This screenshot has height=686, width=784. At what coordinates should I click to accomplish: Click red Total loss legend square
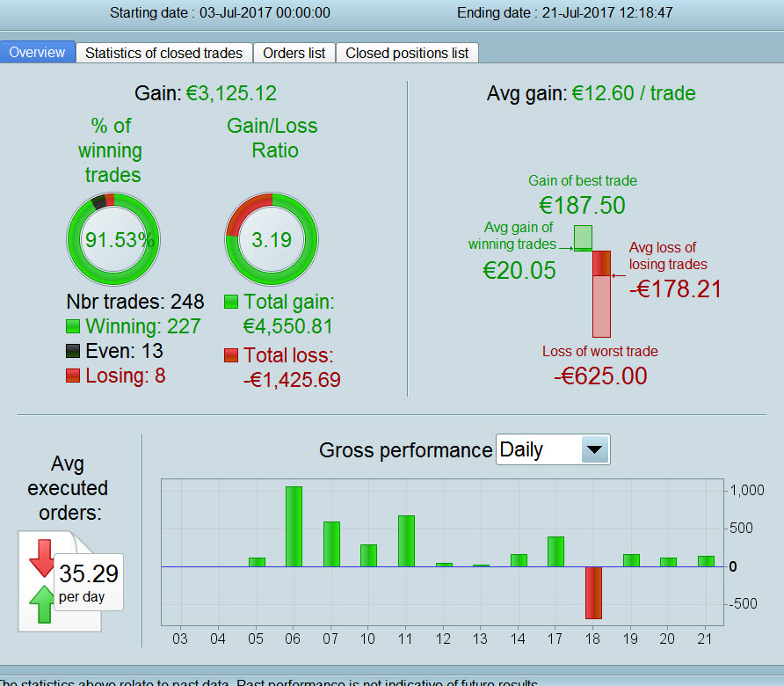coord(231,355)
